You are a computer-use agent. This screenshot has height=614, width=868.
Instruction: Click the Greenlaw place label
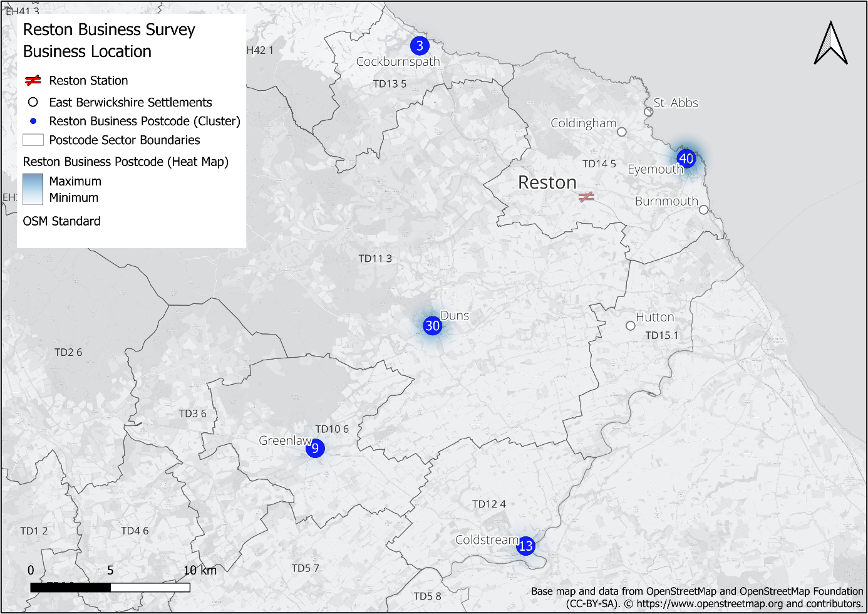(286, 440)
